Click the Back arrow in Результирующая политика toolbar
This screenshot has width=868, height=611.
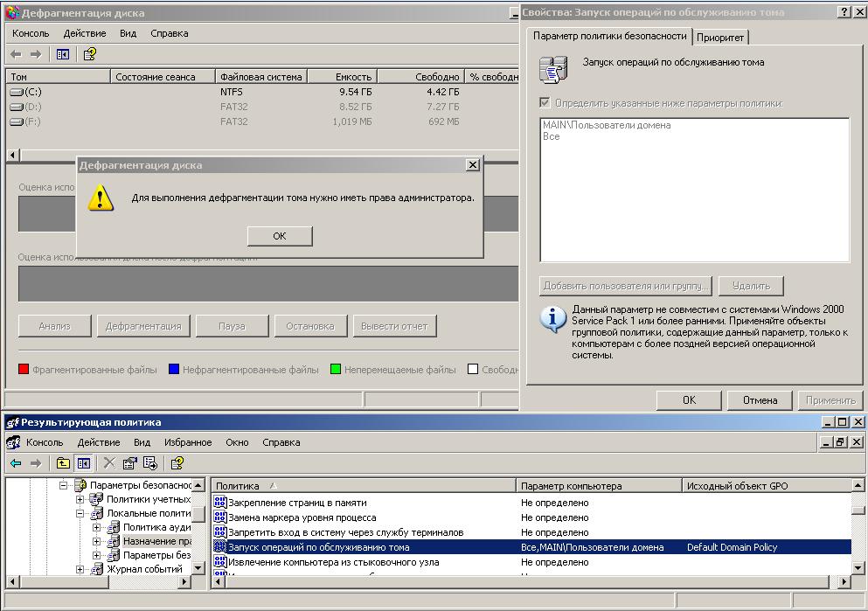pos(16,463)
